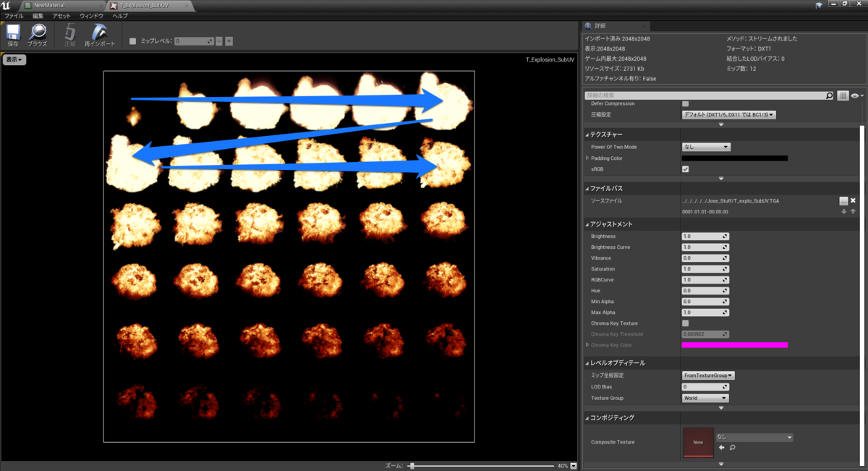Click the 再インポート reimport icon
This screenshot has height=471, width=868.
coord(99,32)
